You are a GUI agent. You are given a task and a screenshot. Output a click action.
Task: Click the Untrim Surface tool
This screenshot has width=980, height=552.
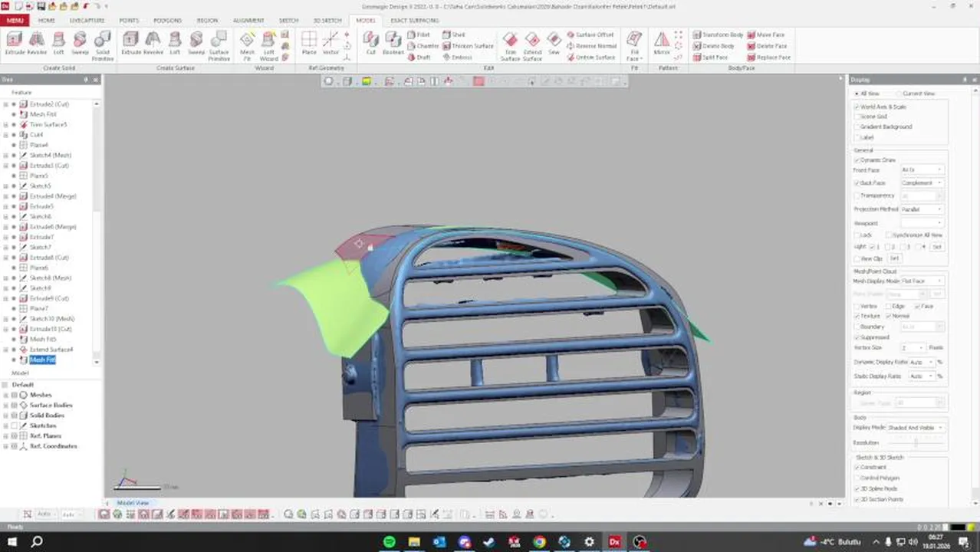[x=590, y=58]
